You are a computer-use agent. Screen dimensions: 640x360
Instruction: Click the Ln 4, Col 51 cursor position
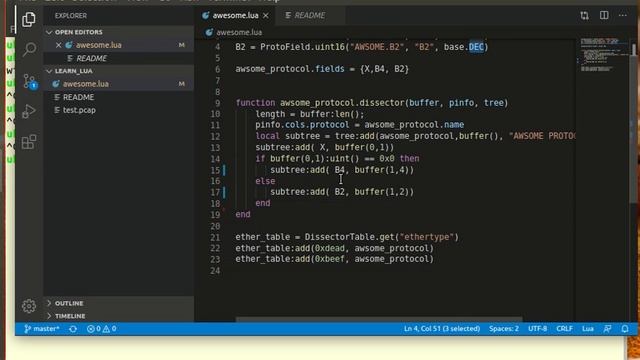(442, 329)
